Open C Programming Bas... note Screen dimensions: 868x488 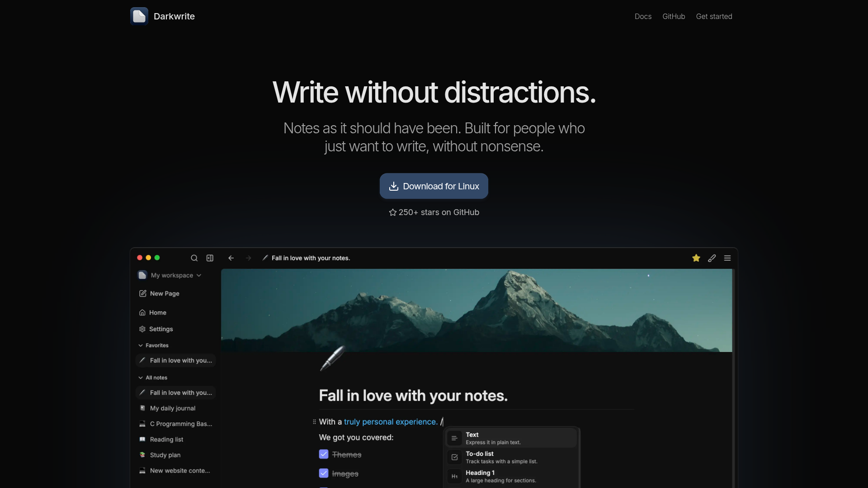[176, 424]
